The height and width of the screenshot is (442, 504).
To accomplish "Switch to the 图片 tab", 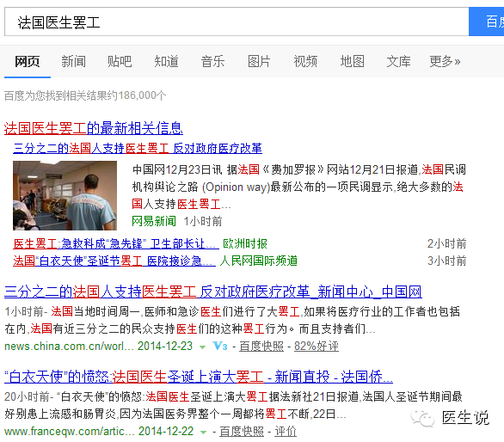I will (259, 61).
